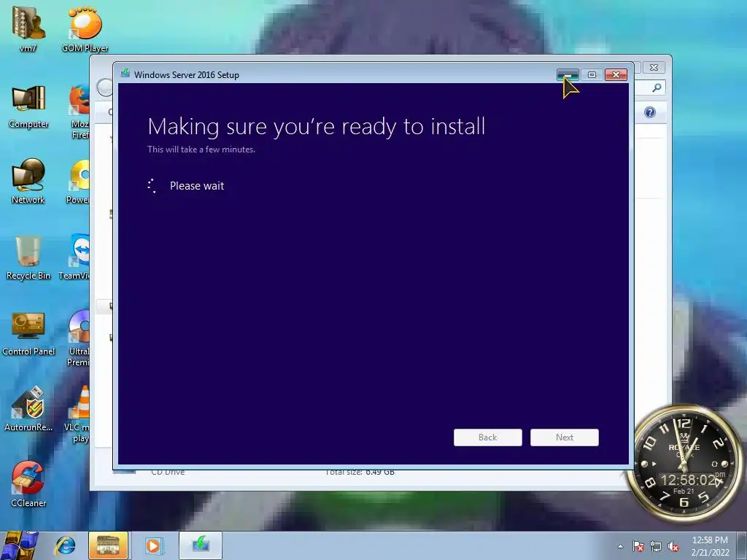This screenshot has width=747, height=560.
Task: Click the Next button in Setup
Action: (x=565, y=437)
